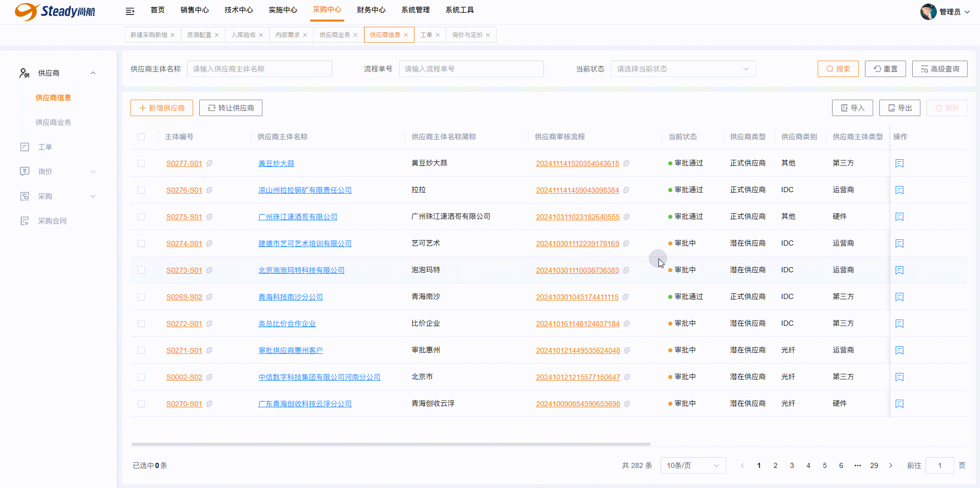Check the row S0273-S01 checkbox

(141, 270)
